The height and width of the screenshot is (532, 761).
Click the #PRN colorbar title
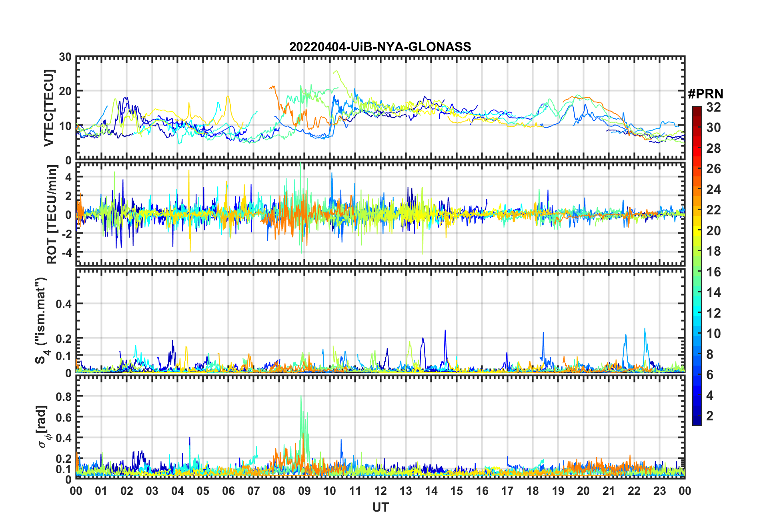pyautogui.click(x=705, y=94)
